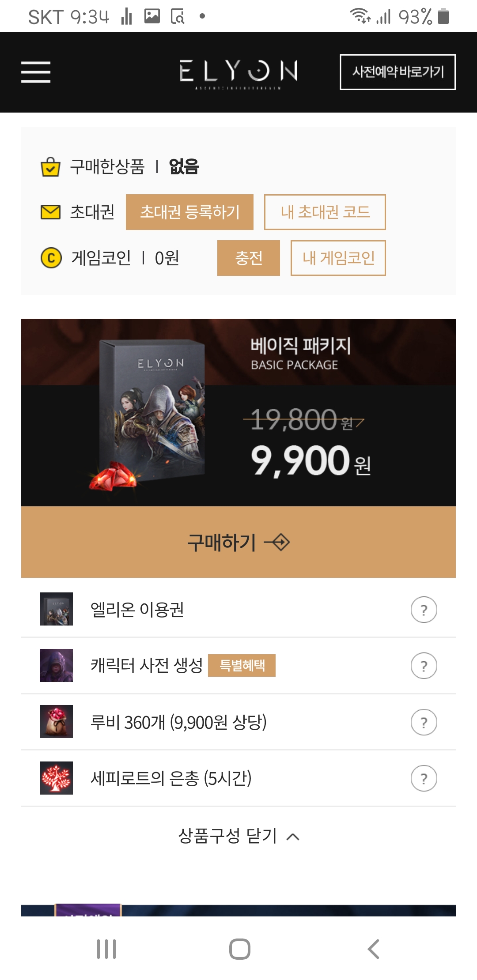Tap the Basic Package box image
Image resolution: width=477 pixels, height=980 pixels.
[x=150, y=413]
